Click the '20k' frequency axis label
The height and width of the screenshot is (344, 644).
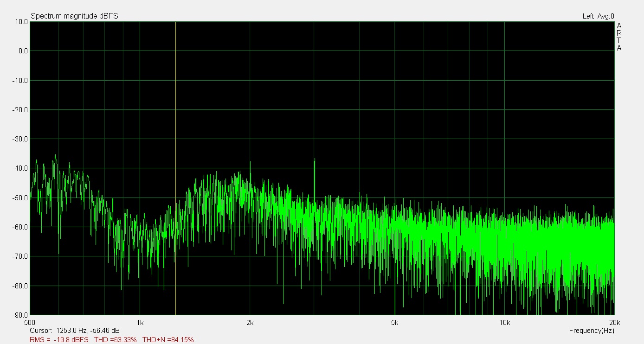click(614, 323)
